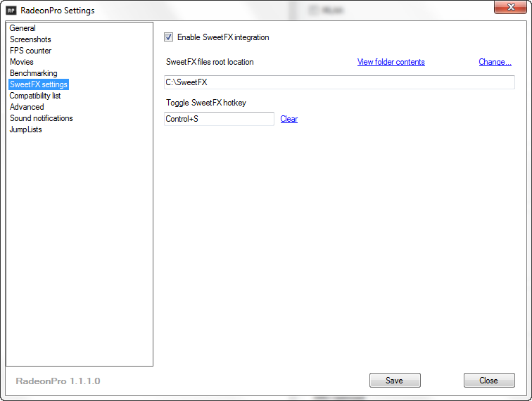Screen dimensions: 532x401
Task: Open the General settings section
Action: 23,28
